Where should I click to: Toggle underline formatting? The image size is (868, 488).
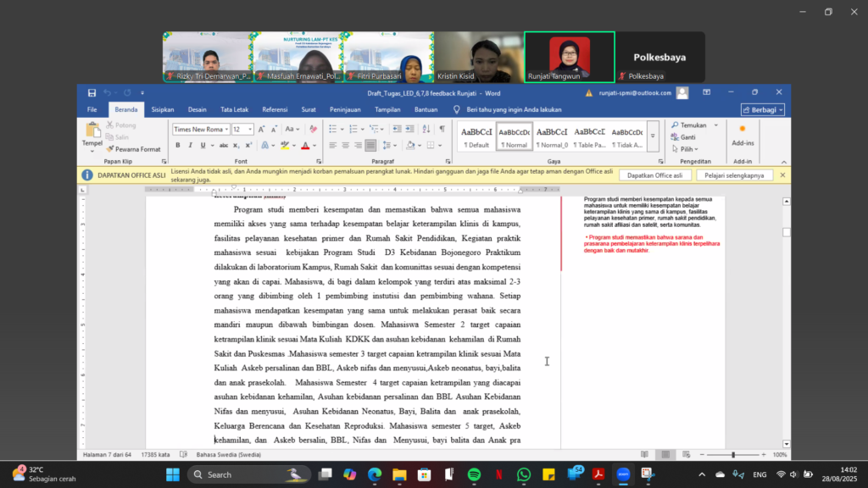(203, 146)
